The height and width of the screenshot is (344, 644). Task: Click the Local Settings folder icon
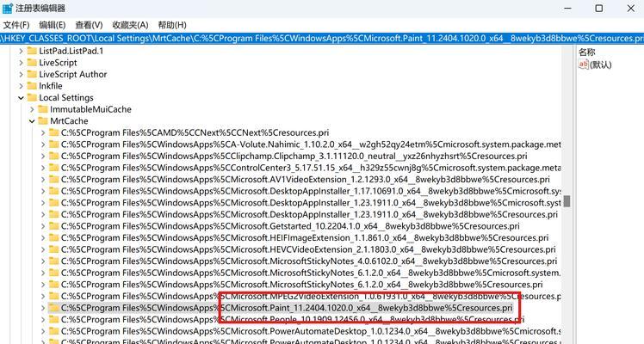click(32, 97)
